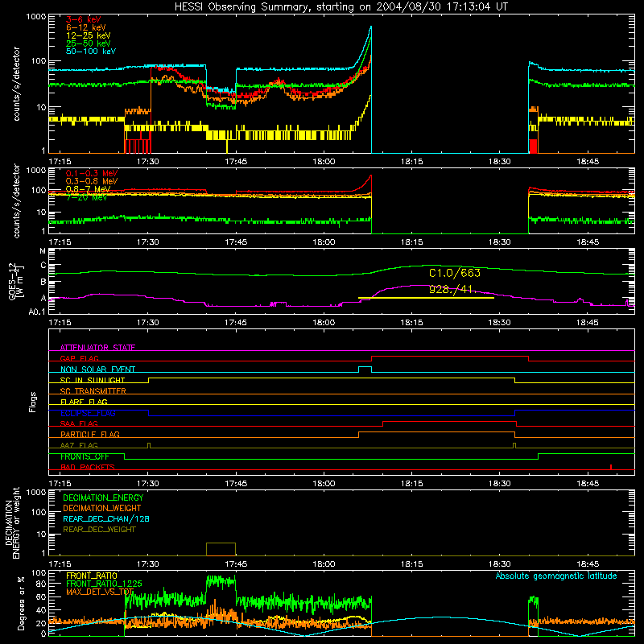Select the AAZ_FLAG label
This screenshot has width=644, height=644.
coord(79,445)
